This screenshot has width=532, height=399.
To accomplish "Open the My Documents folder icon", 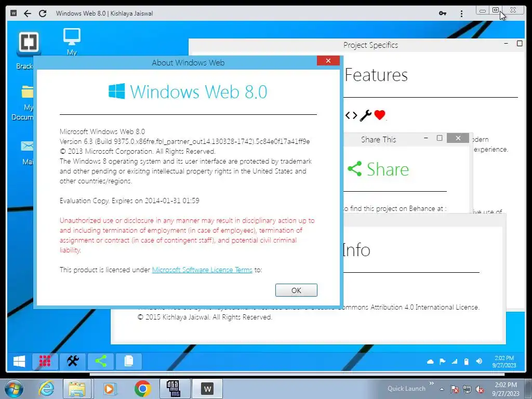I will (27, 91).
